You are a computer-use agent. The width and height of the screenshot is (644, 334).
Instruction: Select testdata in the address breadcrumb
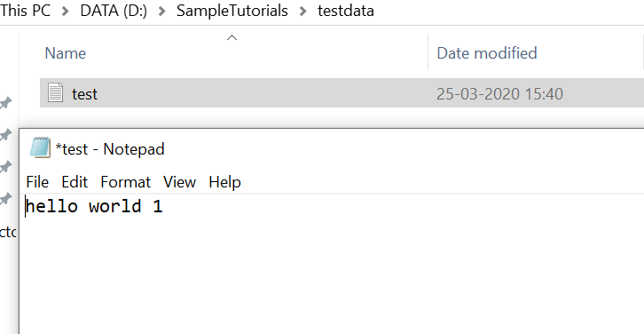point(346,11)
